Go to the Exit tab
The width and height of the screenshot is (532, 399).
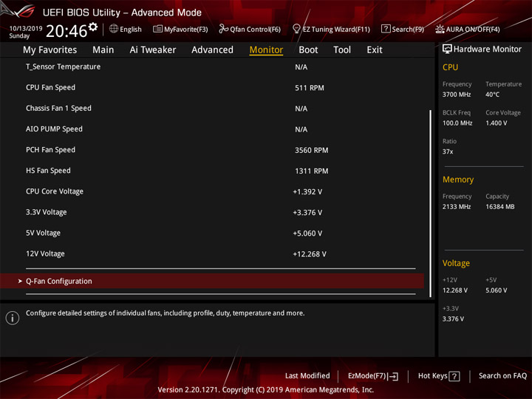pos(375,50)
